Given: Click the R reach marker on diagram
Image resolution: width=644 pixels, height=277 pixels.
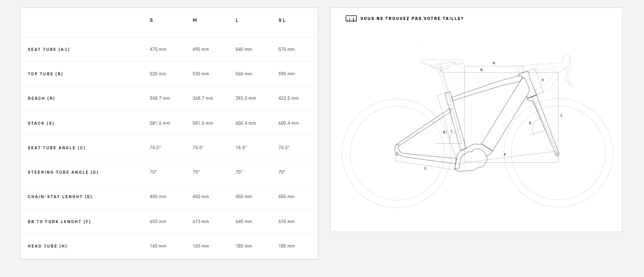Looking at the screenshot, I should [x=494, y=63].
